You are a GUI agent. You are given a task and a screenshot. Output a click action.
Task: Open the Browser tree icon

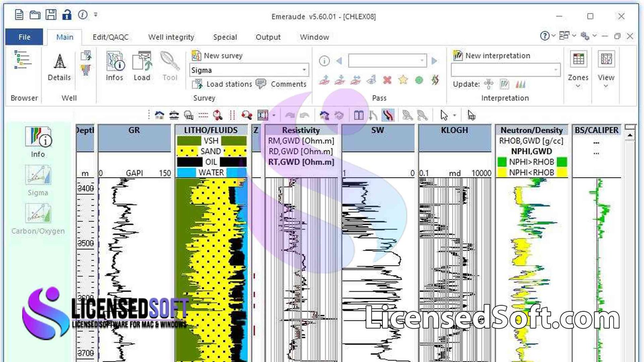(x=23, y=60)
